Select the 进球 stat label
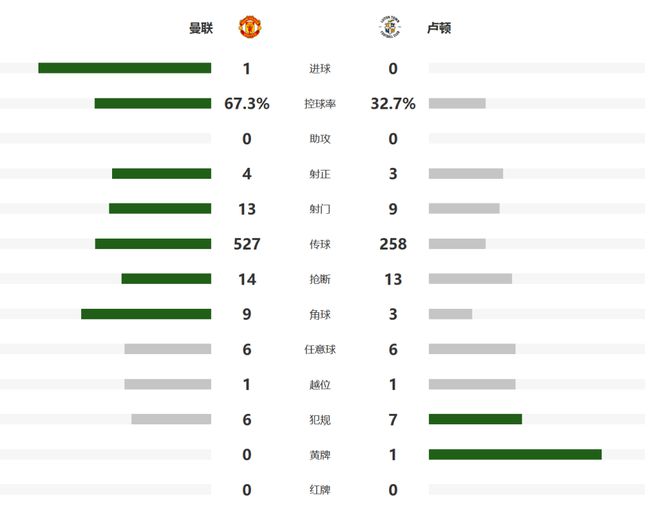Image resolution: width=660 pixels, height=513 pixels. [319, 69]
